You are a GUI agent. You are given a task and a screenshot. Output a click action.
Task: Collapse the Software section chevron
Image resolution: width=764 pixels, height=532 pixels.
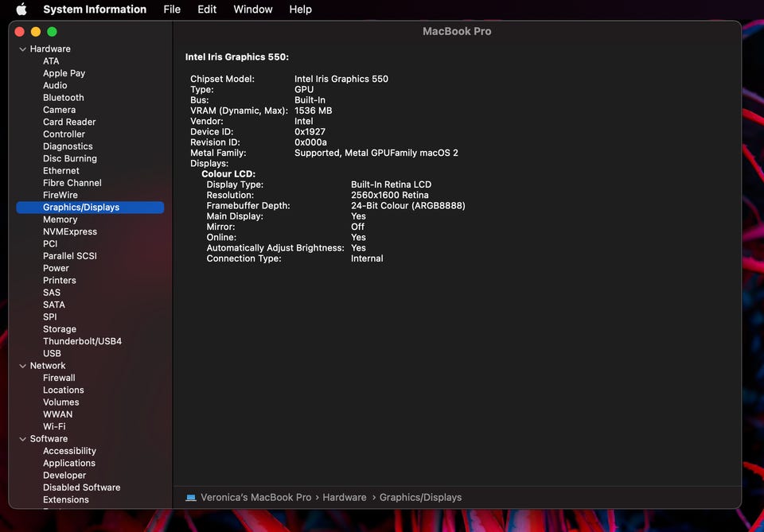click(22, 439)
